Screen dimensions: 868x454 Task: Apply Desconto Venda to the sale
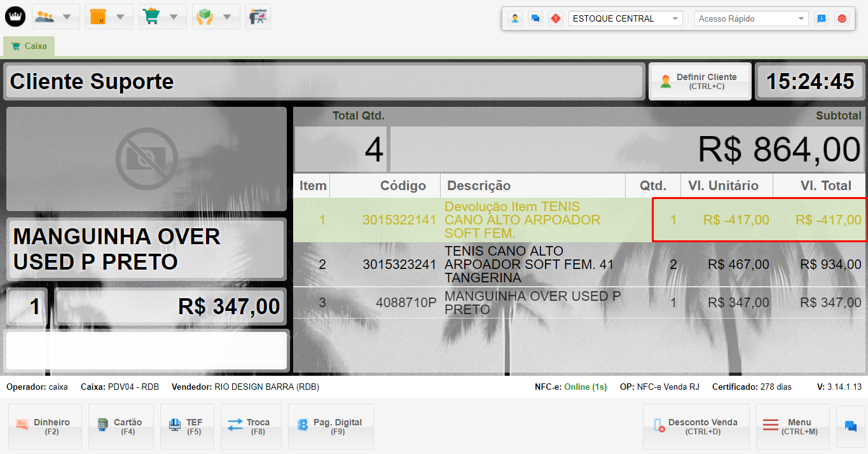pos(696,427)
